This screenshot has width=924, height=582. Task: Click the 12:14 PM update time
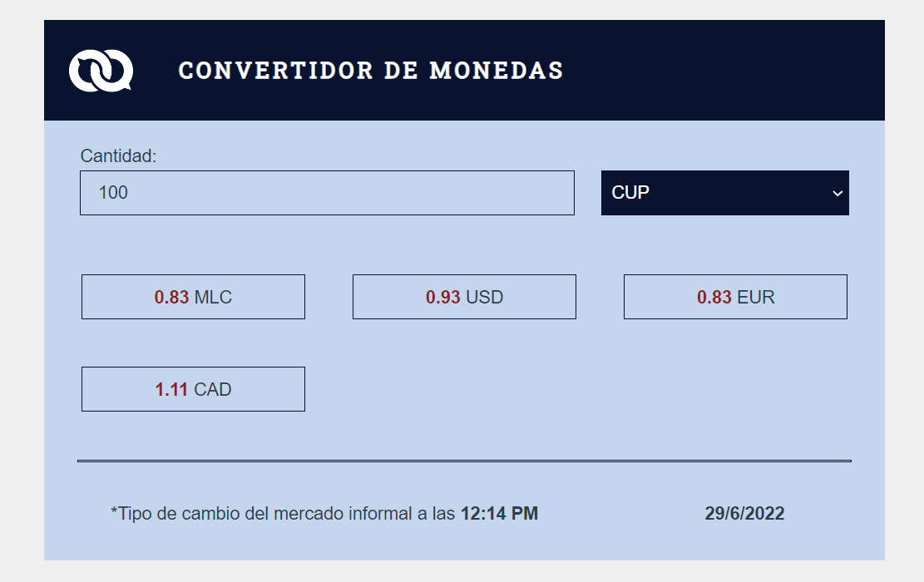click(x=499, y=514)
